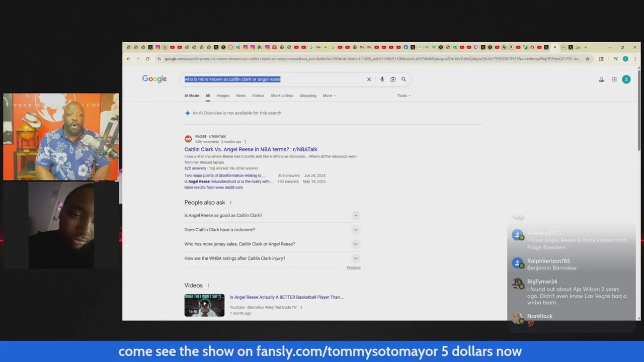Open the media control icon in toolbar
This screenshot has height=362, width=644.
coord(615,59)
